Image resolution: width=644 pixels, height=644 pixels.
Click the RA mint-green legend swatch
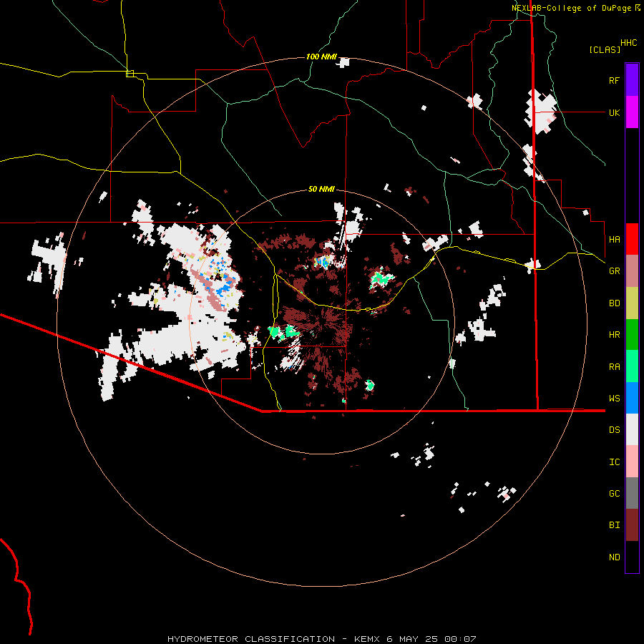pyautogui.click(x=632, y=366)
